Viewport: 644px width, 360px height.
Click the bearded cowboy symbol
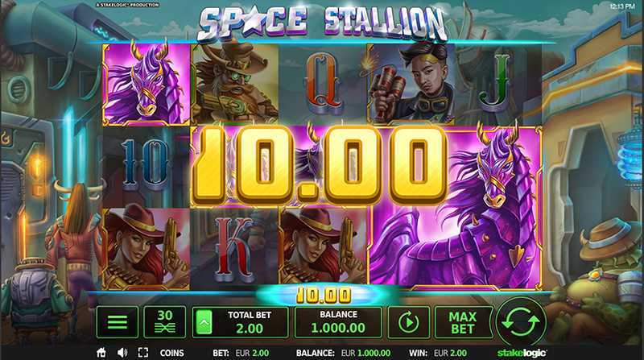[x=234, y=85]
